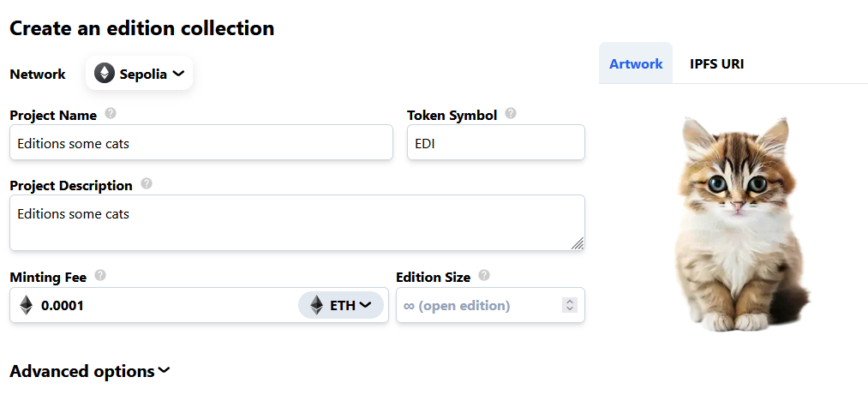Click the Ethereum logo in Network selector
The image size is (868, 395).
tap(105, 74)
